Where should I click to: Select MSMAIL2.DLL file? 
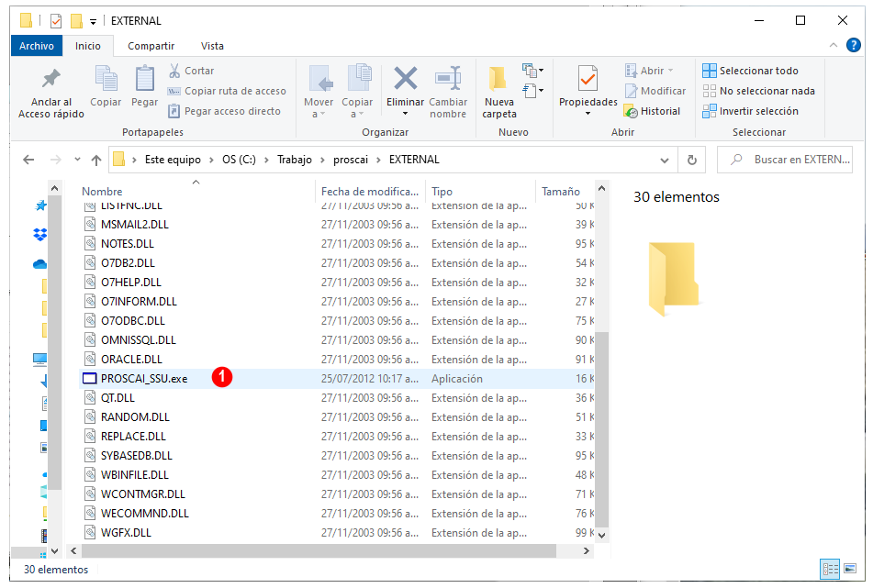(x=135, y=225)
